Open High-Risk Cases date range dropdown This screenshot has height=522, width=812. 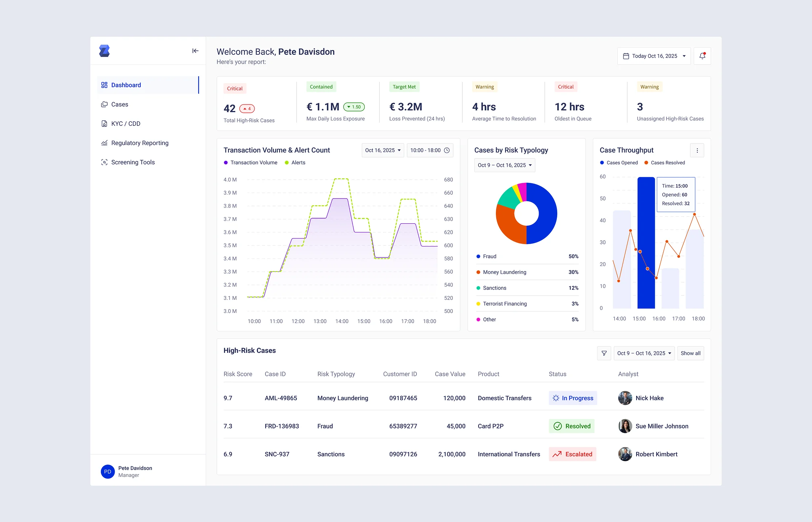(644, 353)
